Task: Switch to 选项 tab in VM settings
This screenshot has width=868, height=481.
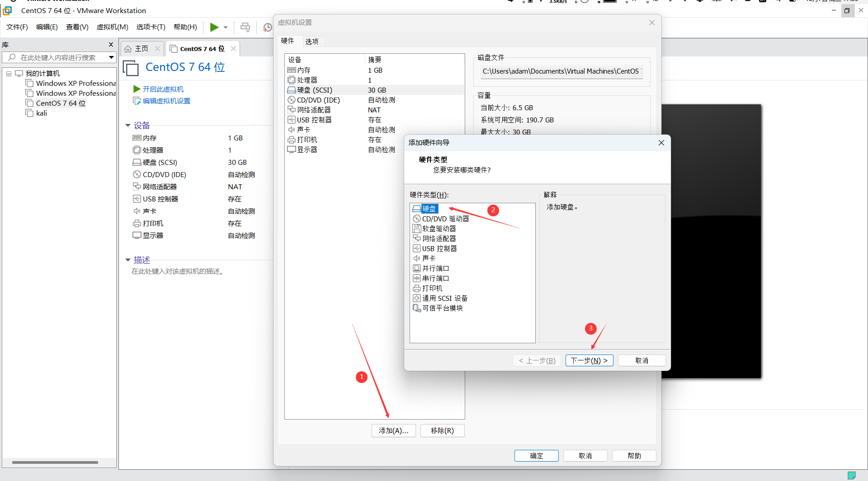Action: coord(312,42)
